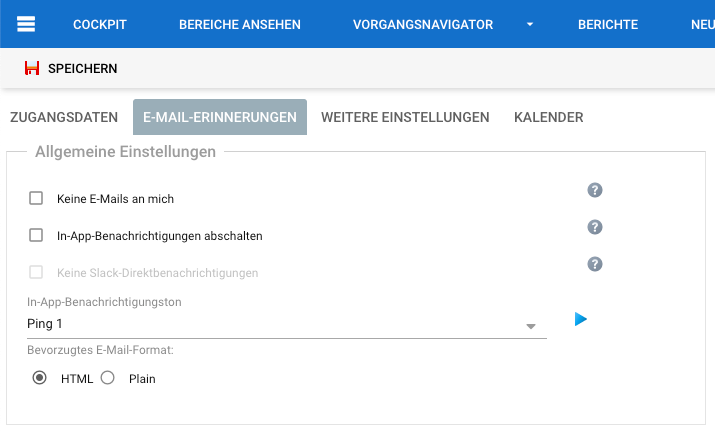Viewport: 715px width, 433px height.
Task: Open help for In-App-Benachrichtigungen abschalten
Action: (x=595, y=227)
